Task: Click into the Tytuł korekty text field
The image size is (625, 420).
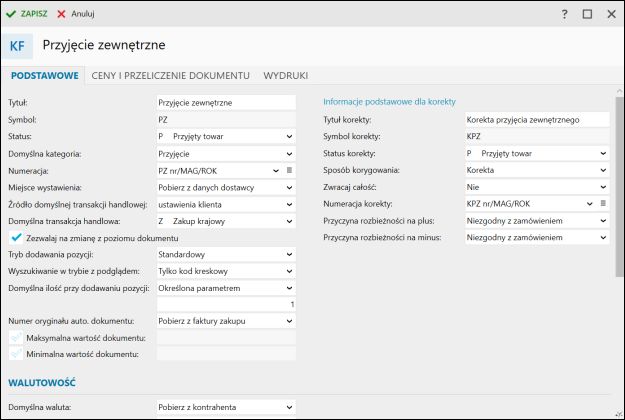Action: 537,119
